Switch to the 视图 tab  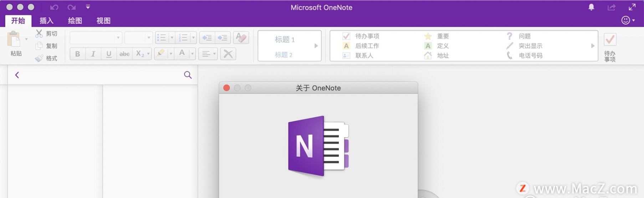click(104, 21)
